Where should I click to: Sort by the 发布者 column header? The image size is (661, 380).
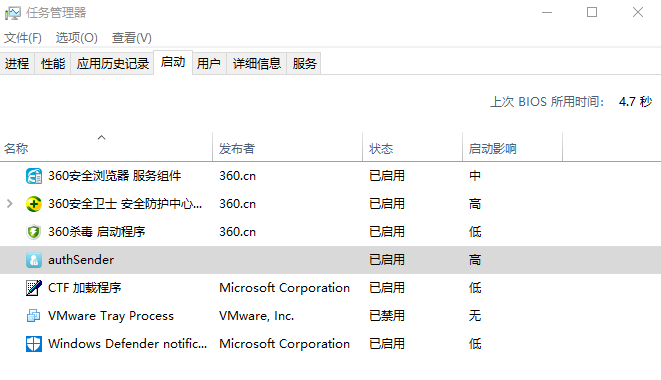point(288,147)
